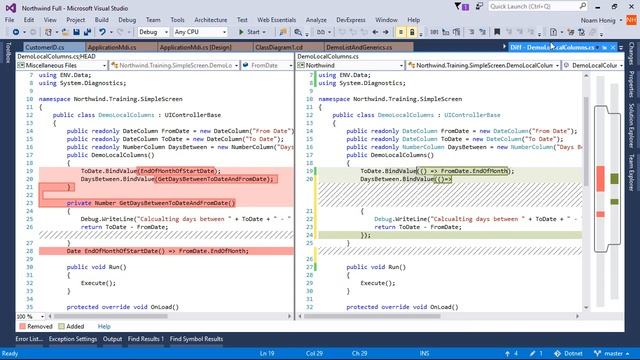Open the Error List panel tab
This screenshot has width=640, height=360.
pyautogui.click(x=29, y=339)
